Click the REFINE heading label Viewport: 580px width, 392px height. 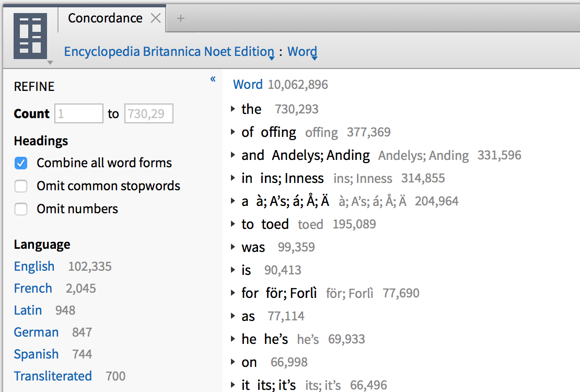click(x=34, y=87)
